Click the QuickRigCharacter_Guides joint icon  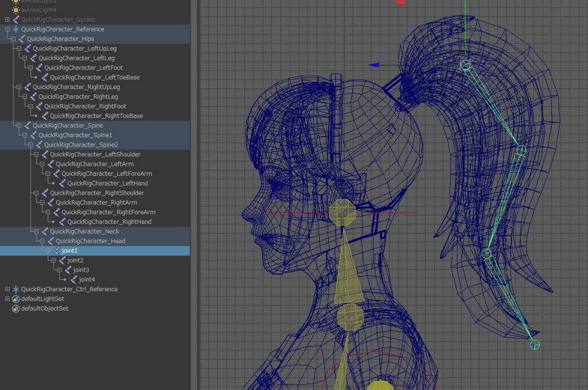pyautogui.click(x=16, y=20)
